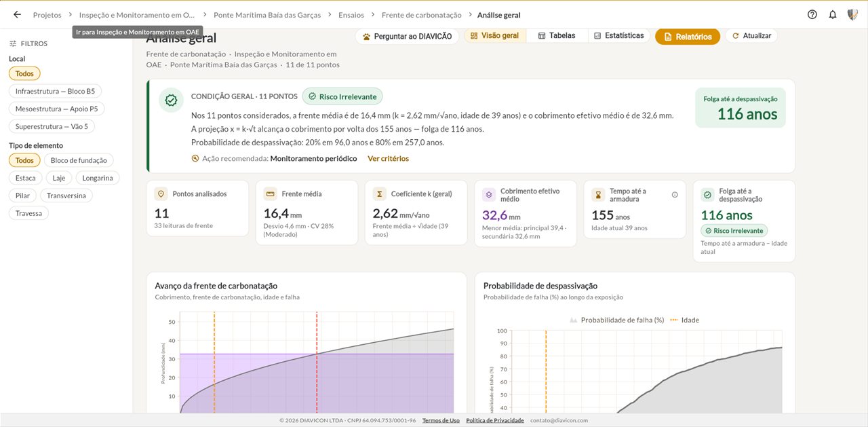Click the Risco Irrelevante badge in Condição geral
868x427 pixels.
pyautogui.click(x=342, y=96)
